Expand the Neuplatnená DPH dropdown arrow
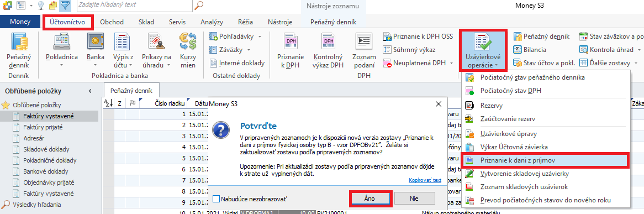Viewport: 644px width, 214px height. tap(451, 63)
